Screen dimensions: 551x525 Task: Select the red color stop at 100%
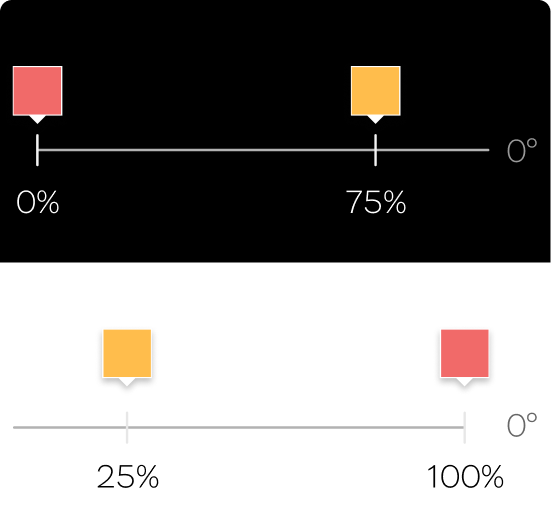click(x=465, y=354)
